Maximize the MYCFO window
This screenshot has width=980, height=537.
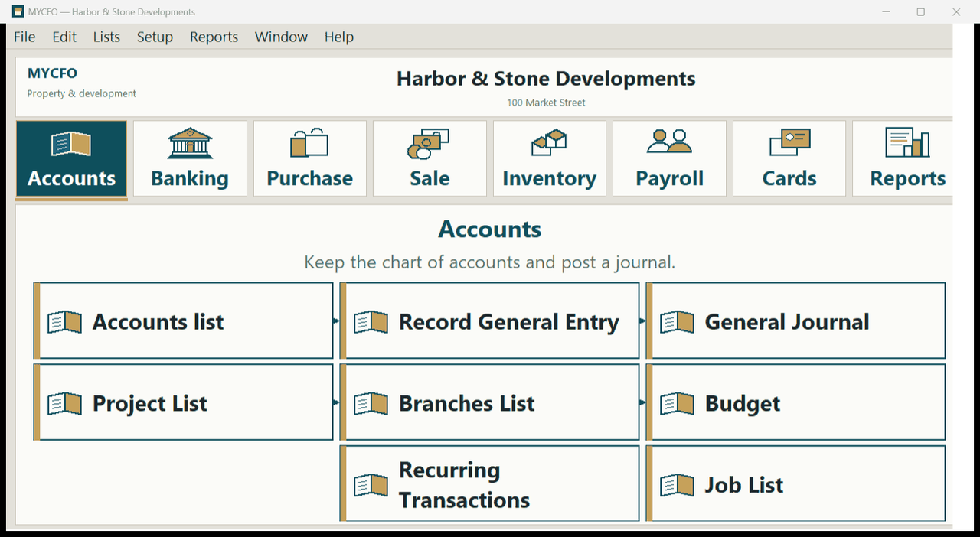[921, 11]
